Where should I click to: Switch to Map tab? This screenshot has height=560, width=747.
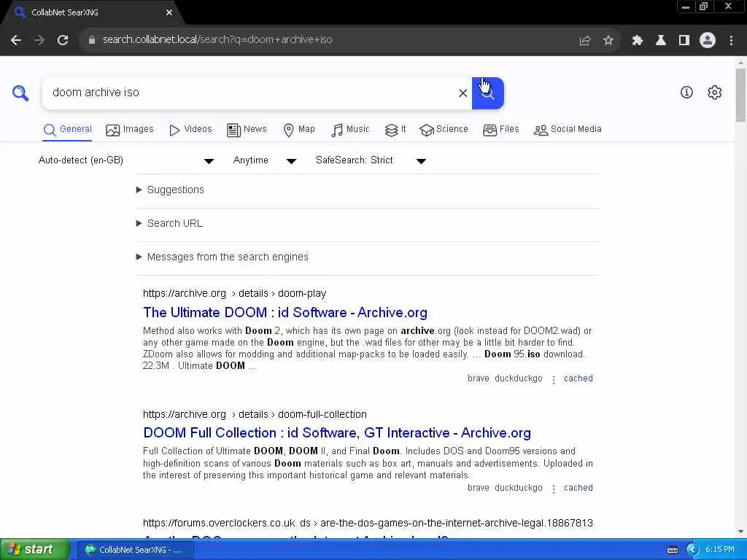(299, 130)
